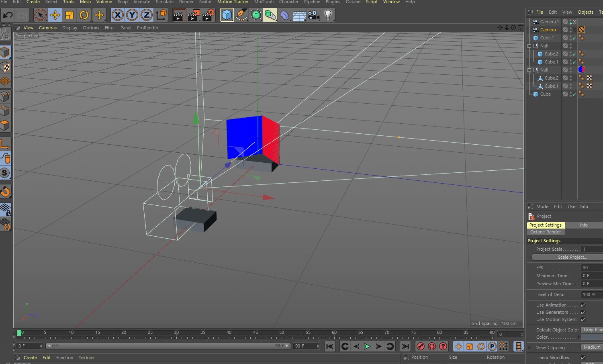Open the Default Object Color dropdown
Screen dimensions: 603x364
tap(592, 330)
